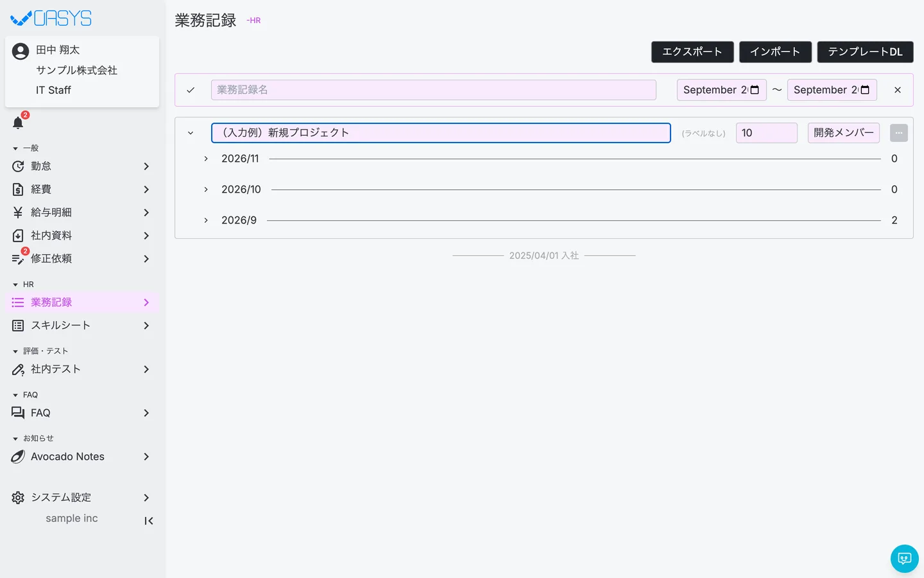Click the Avocado Notes icon

(18, 457)
